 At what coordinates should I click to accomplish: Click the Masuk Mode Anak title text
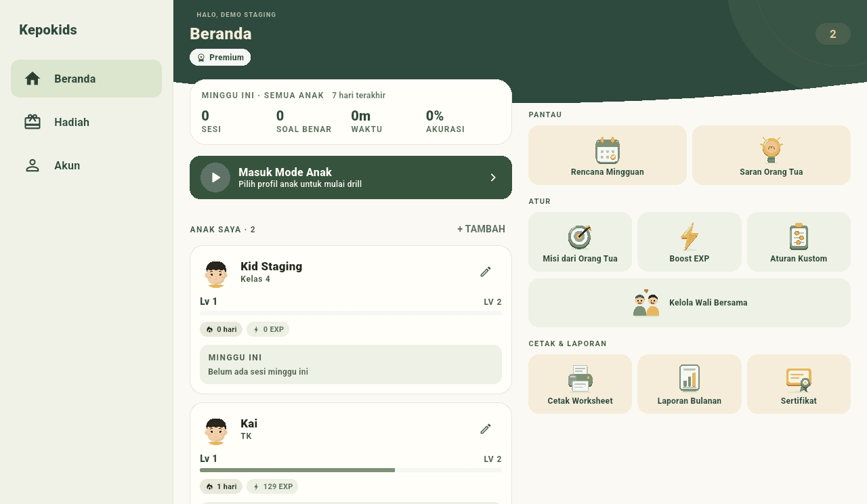coord(285,172)
